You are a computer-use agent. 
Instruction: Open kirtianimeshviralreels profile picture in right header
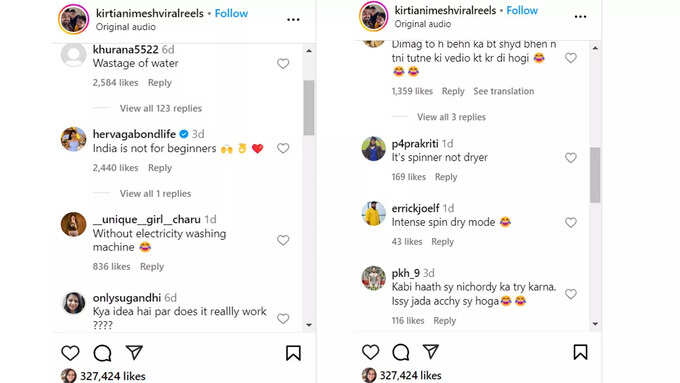(373, 16)
